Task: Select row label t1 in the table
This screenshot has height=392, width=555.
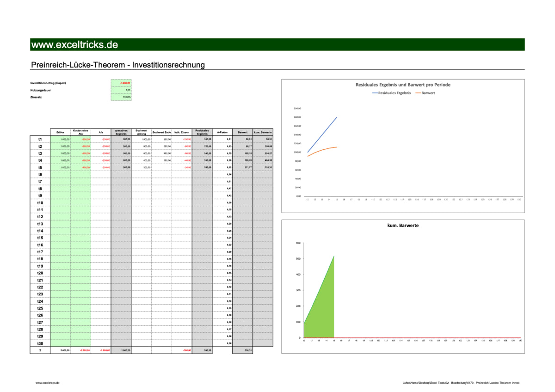Action: (41, 138)
